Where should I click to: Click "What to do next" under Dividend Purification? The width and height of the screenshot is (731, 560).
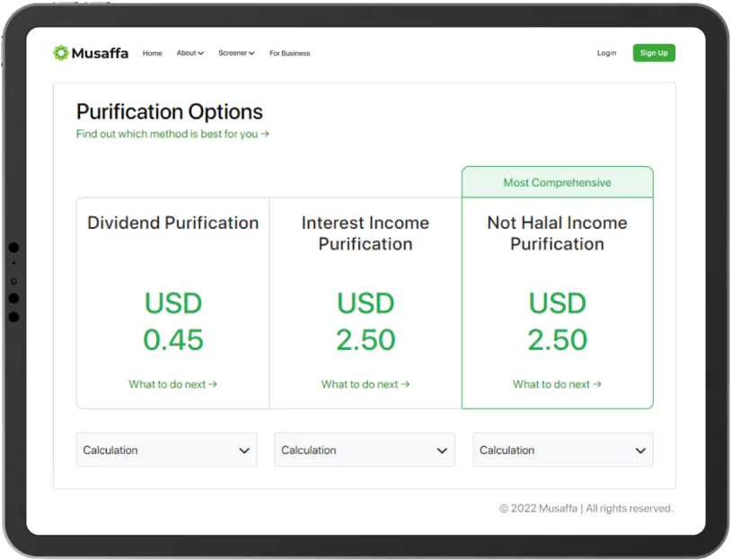(x=172, y=384)
